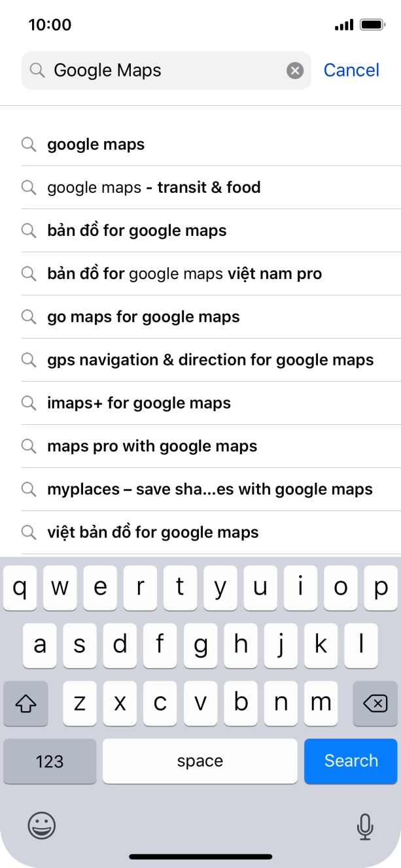
Task: Toggle the Shift key
Action: pos(26,704)
